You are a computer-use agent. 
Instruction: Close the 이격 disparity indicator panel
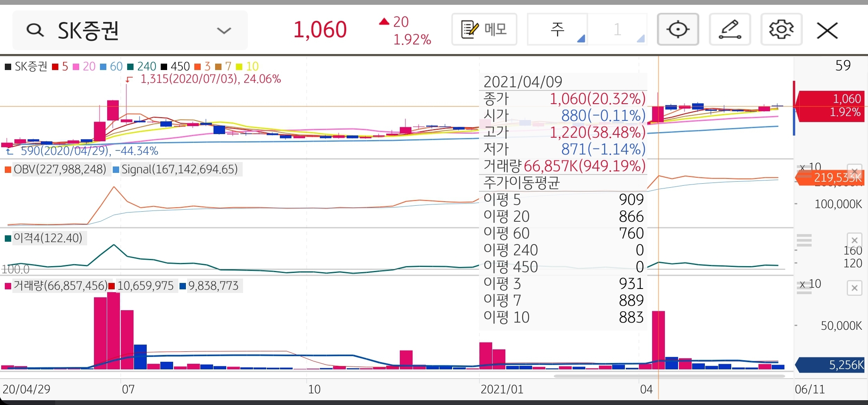[x=854, y=240]
